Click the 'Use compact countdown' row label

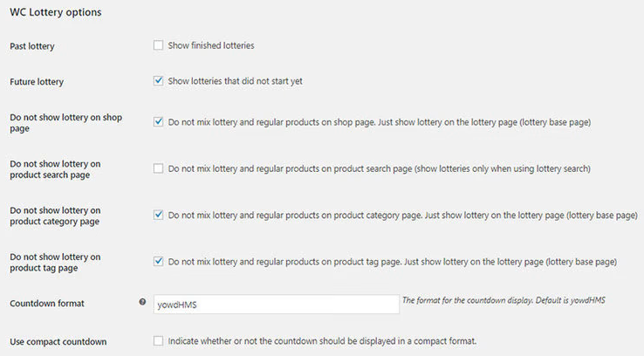[x=58, y=342]
